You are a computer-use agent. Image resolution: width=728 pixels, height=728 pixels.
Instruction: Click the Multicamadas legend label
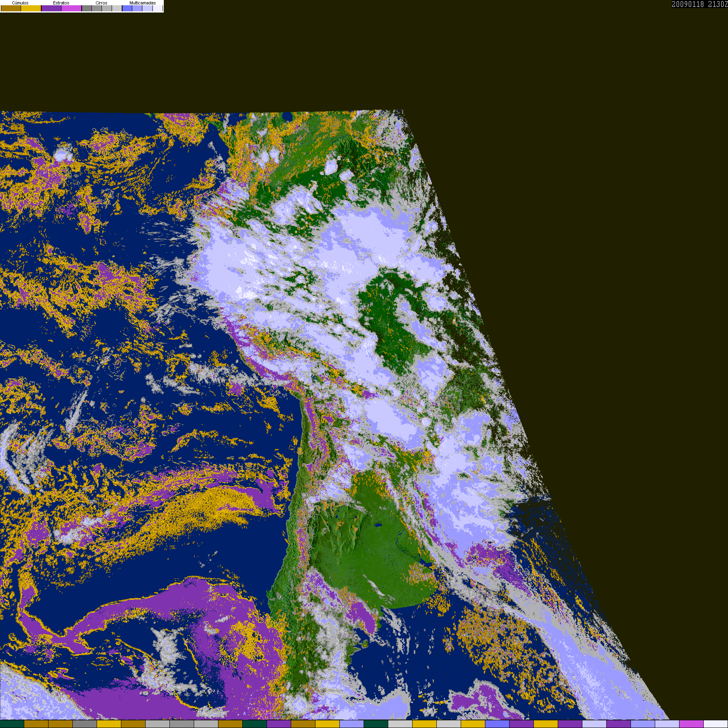click(142, 3)
